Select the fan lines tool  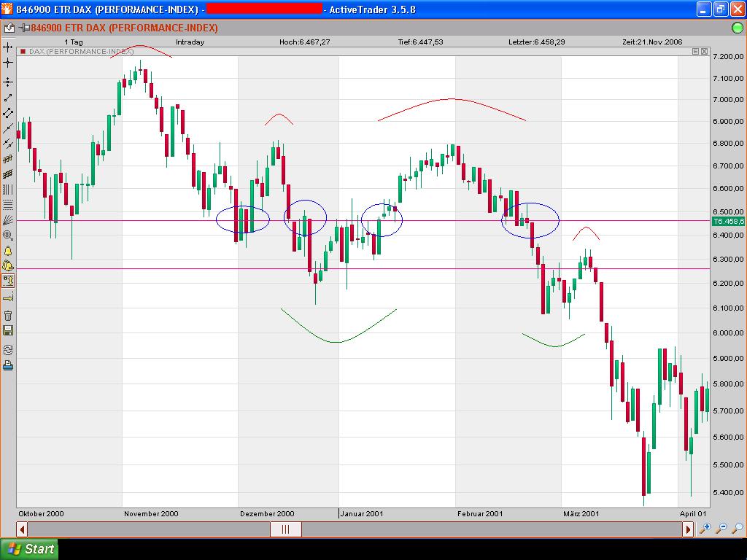[x=7, y=220]
